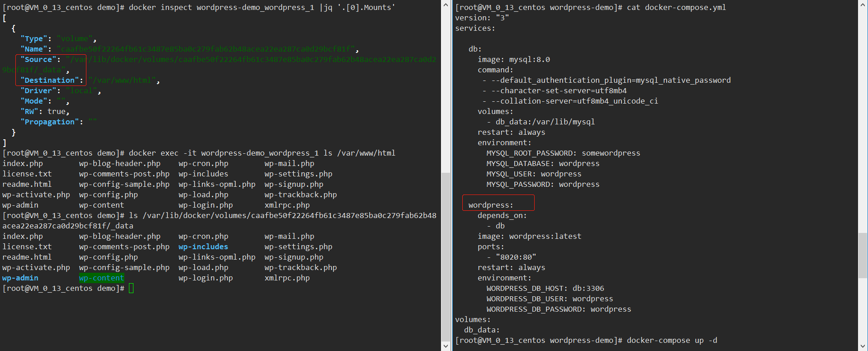
Task: Click the "Source" key in JSON output
Action: pyautogui.click(x=38, y=59)
